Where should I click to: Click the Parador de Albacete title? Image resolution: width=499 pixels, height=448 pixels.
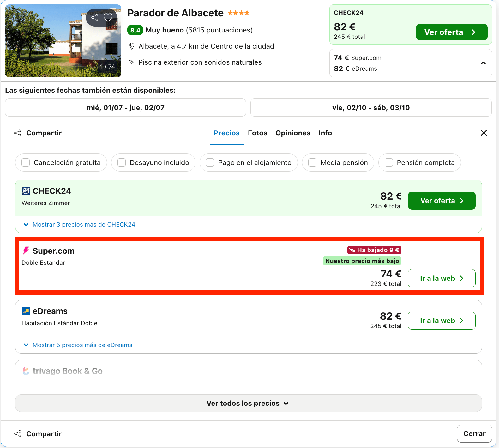point(175,13)
